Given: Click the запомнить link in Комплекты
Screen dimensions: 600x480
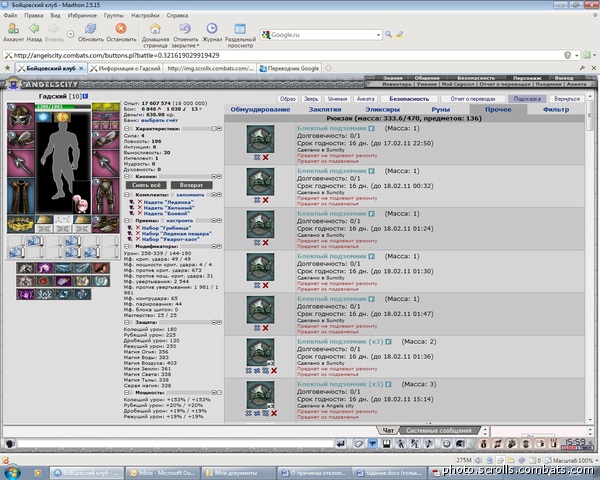Looking at the screenshot, I should tap(190, 195).
